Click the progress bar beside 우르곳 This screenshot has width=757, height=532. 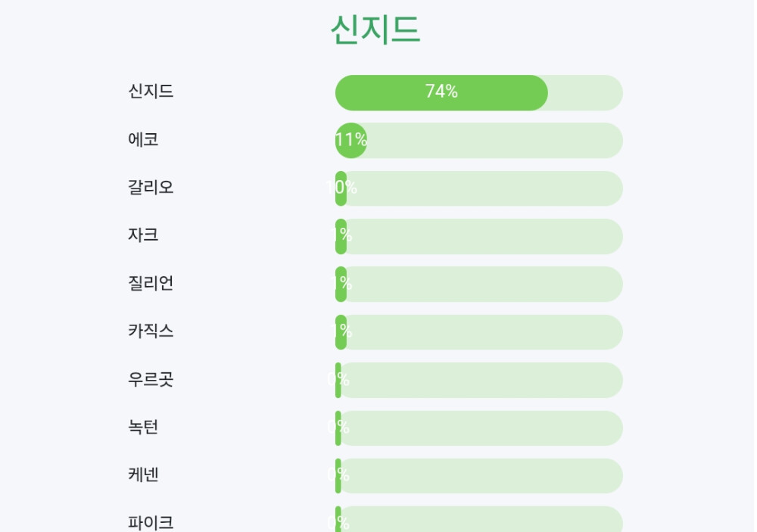pos(478,380)
